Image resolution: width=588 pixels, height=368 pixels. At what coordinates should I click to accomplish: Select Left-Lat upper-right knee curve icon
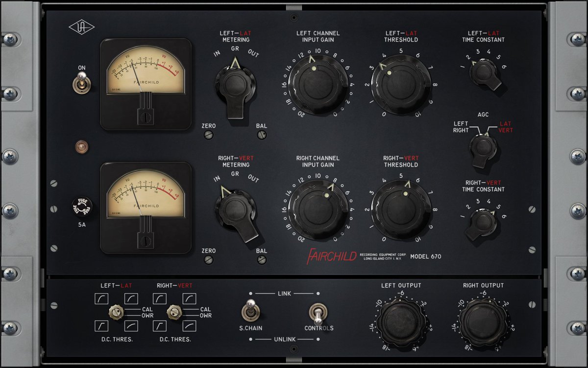(x=131, y=299)
